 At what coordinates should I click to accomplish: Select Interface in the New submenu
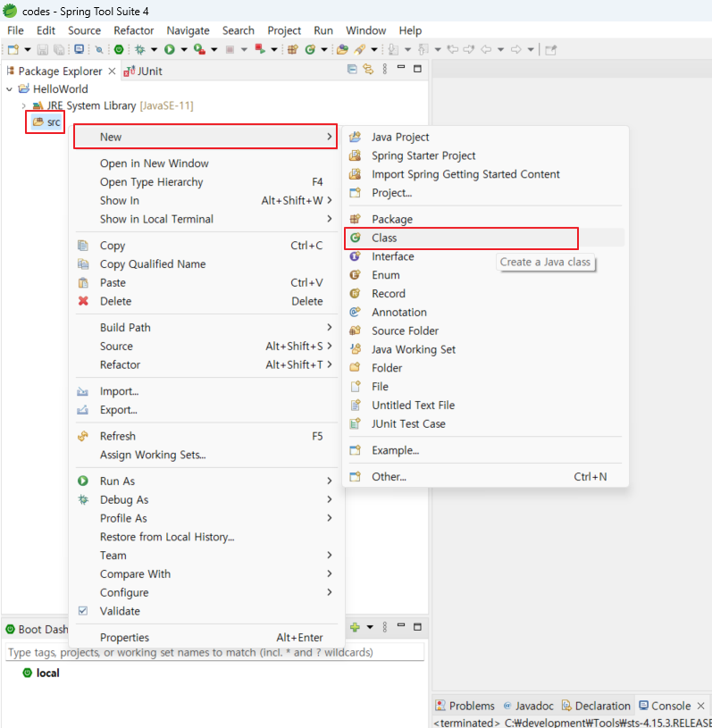[485, 256]
